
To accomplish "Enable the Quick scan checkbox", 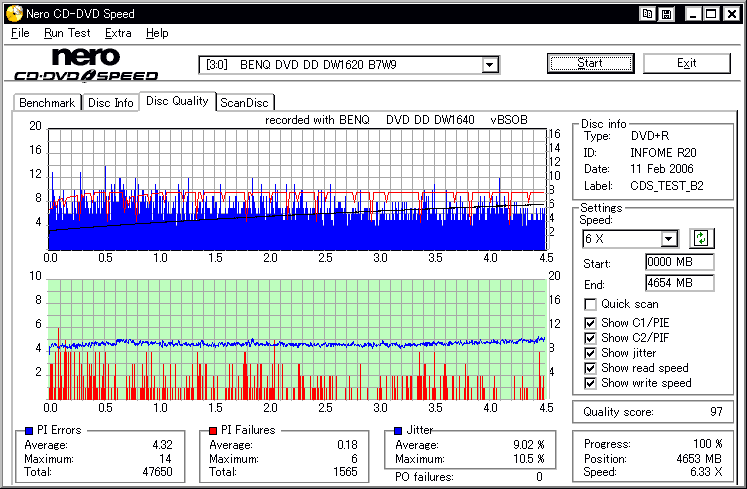I will [591, 304].
